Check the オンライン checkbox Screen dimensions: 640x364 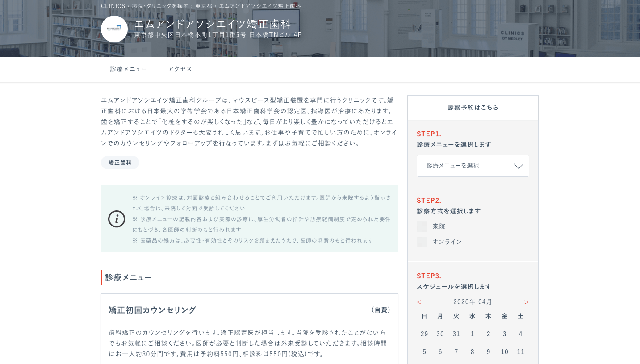pos(422,242)
